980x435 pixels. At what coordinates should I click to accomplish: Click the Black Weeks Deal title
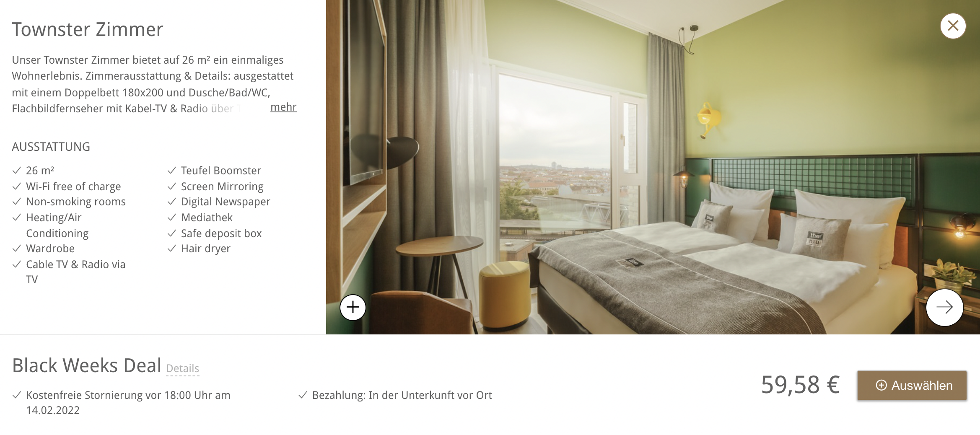coord(87,365)
